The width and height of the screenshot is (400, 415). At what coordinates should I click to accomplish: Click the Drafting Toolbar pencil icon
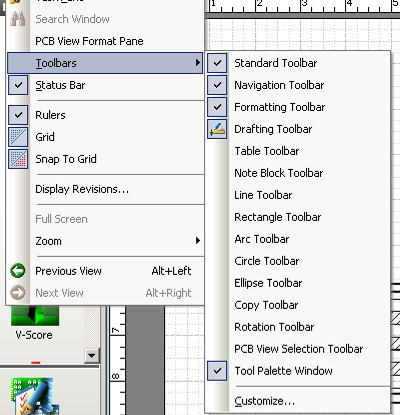point(217,129)
